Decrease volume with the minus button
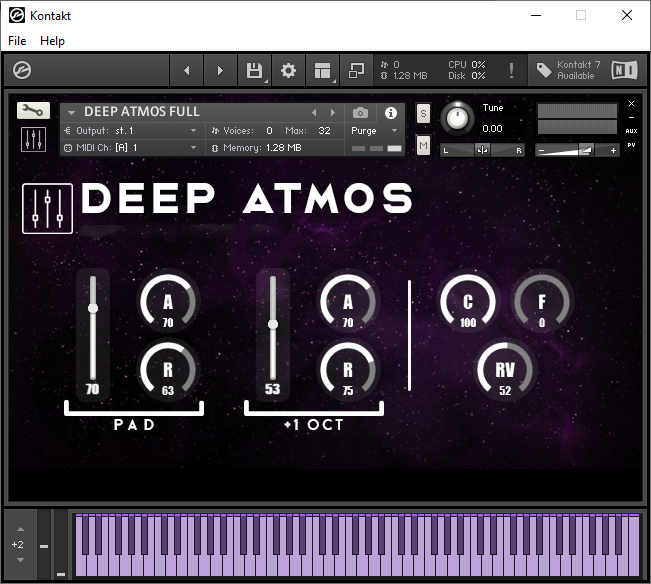Viewport: 651px width, 584px height. [x=541, y=151]
